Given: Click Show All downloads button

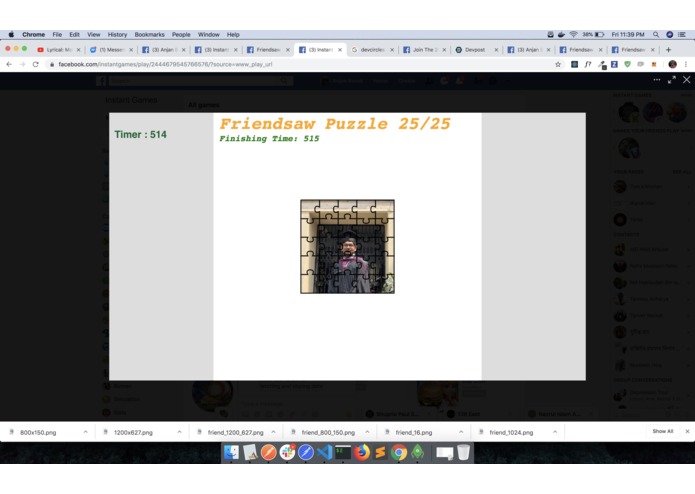Looking at the screenshot, I should [663, 432].
